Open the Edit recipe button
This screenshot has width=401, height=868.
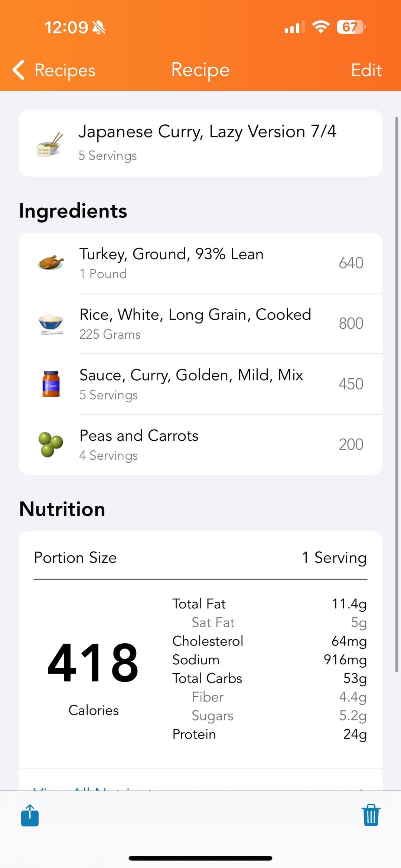366,70
